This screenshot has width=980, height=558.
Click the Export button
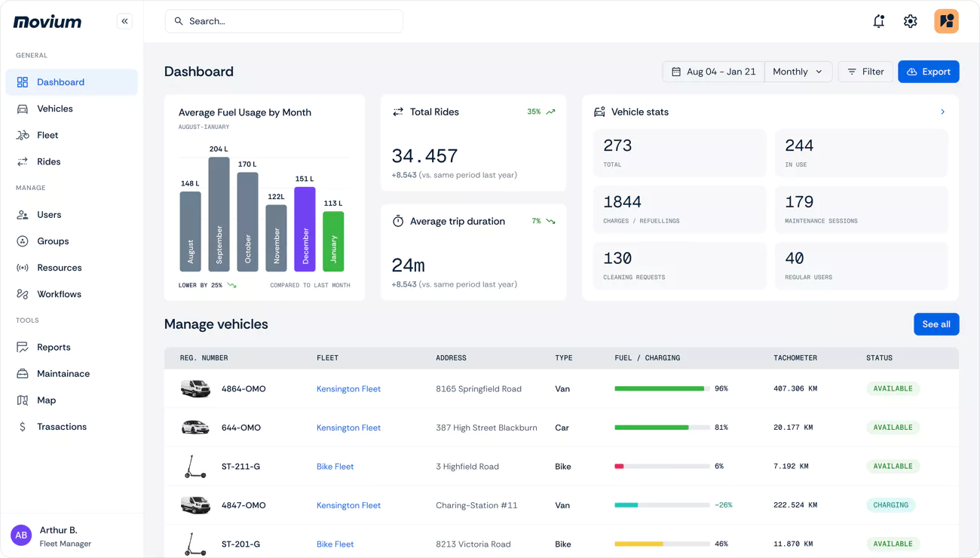[928, 71]
